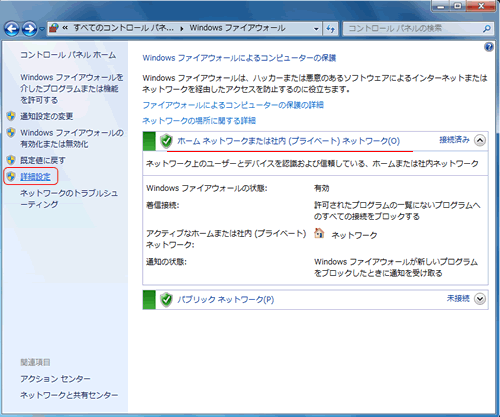Click shield icon beside 詳細設定
500x417 pixels.
pyautogui.click(x=11, y=177)
